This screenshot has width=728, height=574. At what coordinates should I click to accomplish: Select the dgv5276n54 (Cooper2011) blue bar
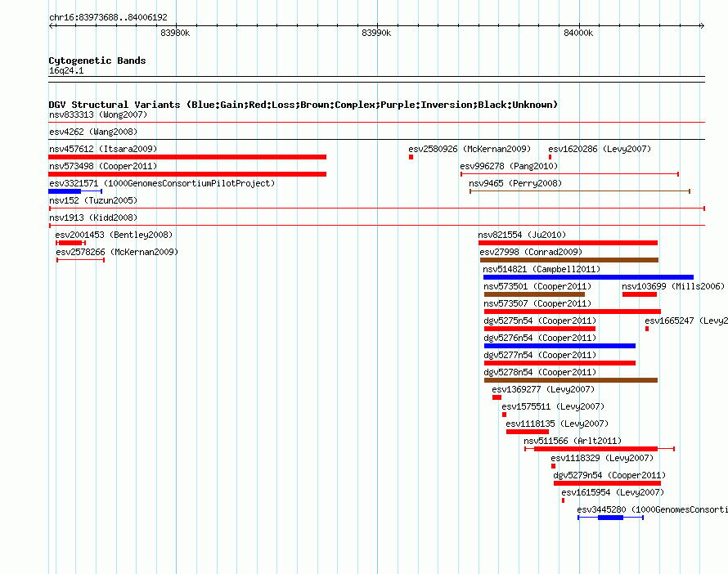(x=559, y=346)
